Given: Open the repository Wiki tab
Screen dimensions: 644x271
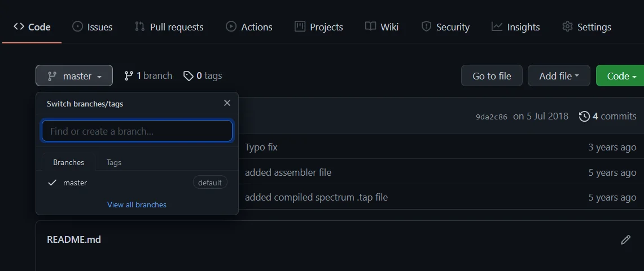Looking at the screenshot, I should coord(382,27).
